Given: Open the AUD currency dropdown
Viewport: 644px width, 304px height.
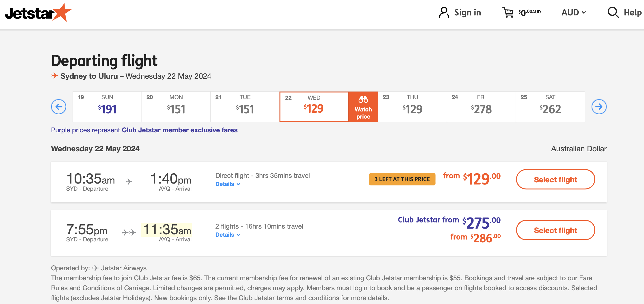Looking at the screenshot, I should click(573, 13).
